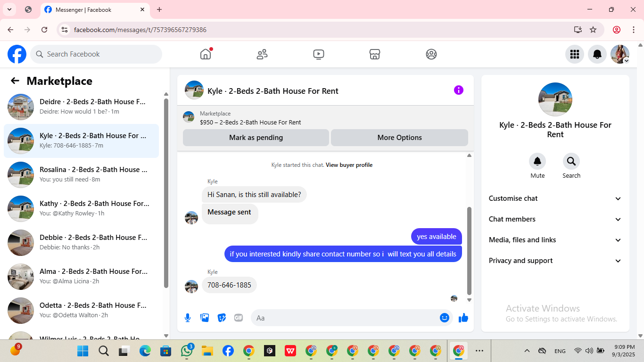Click the voice clip microphone icon
This screenshot has height=362, width=644.
point(188,318)
